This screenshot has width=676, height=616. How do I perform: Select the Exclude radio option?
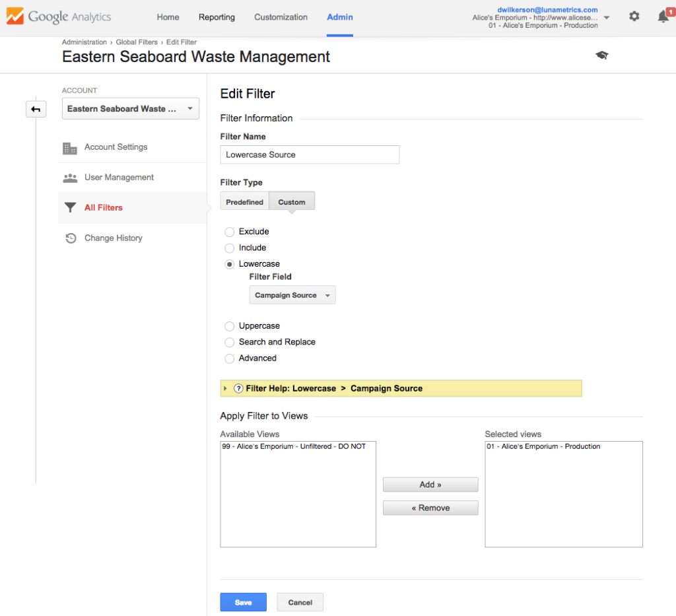[229, 232]
